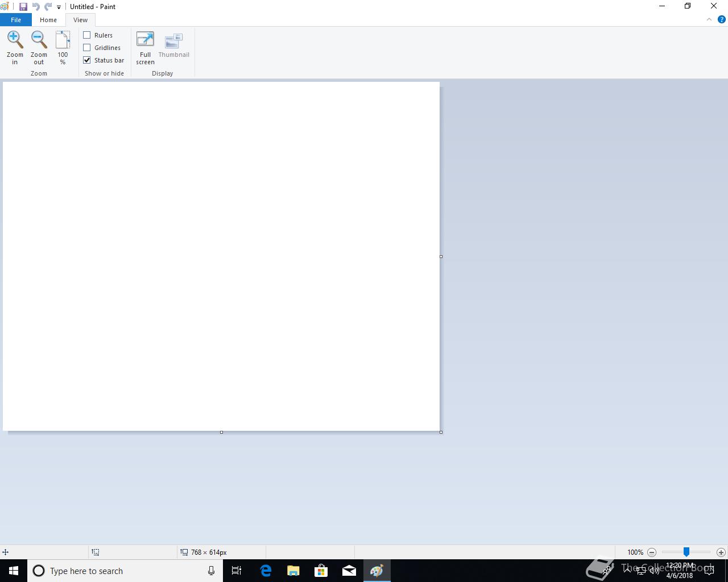Open Customize Quick Access Toolbar dropdown
This screenshot has width=728, height=582.
point(59,7)
